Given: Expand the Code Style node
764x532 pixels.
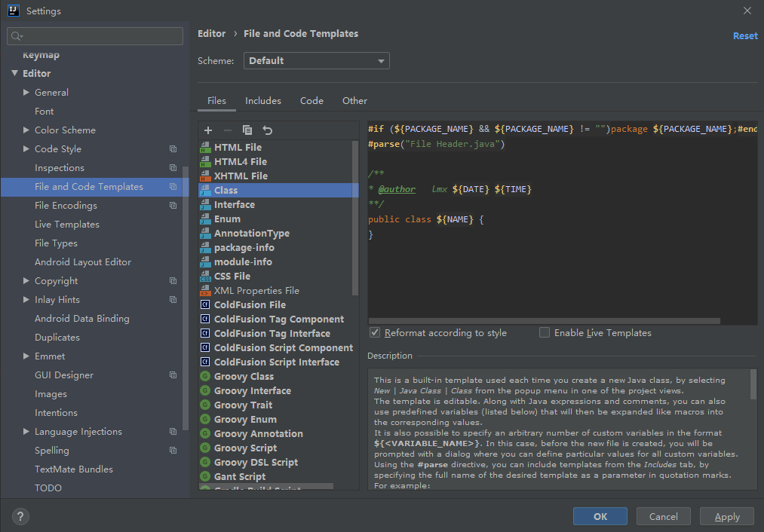Looking at the screenshot, I should (x=26, y=149).
